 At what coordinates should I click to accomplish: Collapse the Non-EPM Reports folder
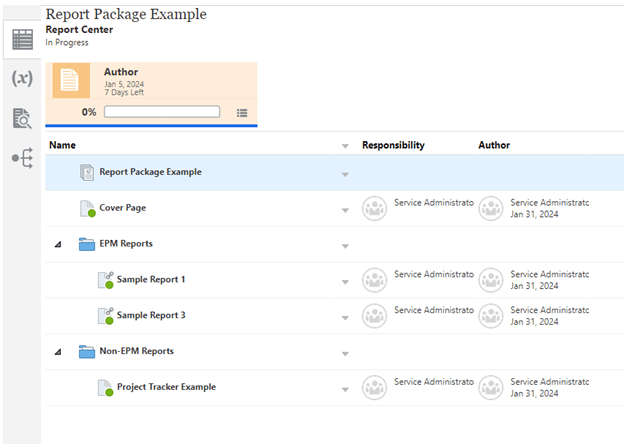(57, 352)
